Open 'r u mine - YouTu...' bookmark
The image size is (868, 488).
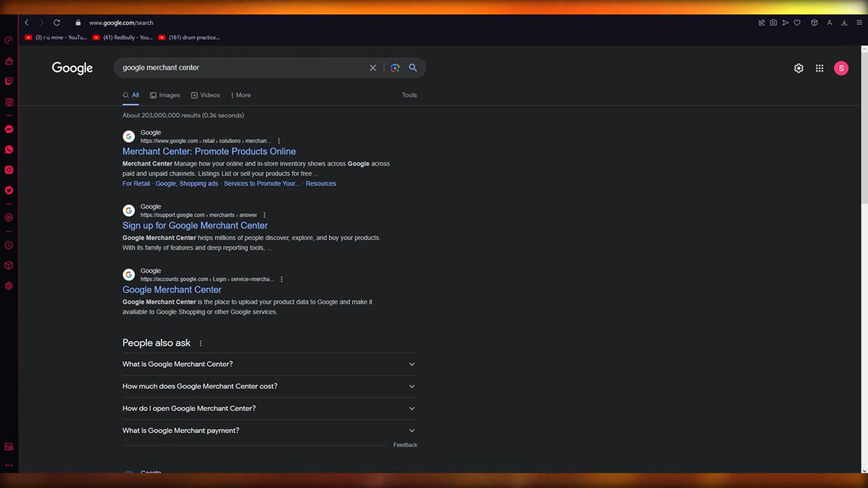56,38
